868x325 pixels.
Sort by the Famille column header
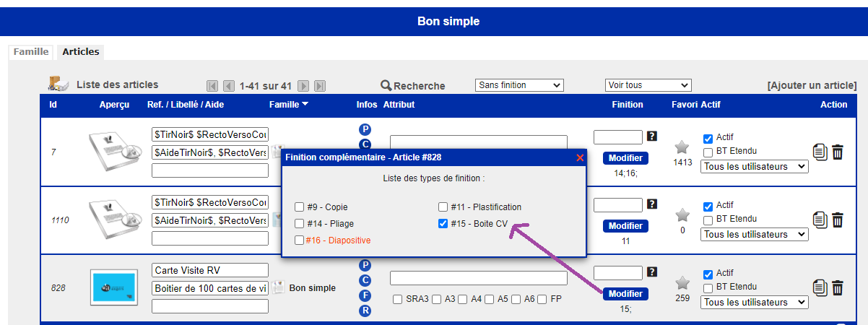pyautogui.click(x=288, y=105)
